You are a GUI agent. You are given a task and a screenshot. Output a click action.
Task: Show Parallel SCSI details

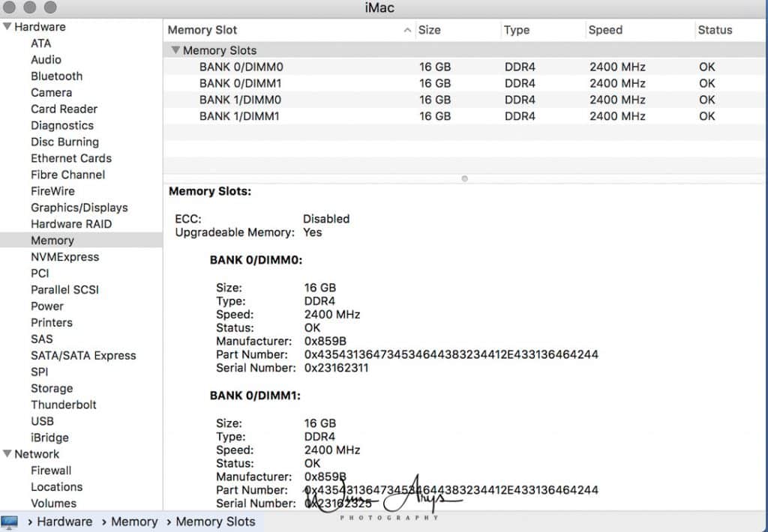pyautogui.click(x=64, y=290)
